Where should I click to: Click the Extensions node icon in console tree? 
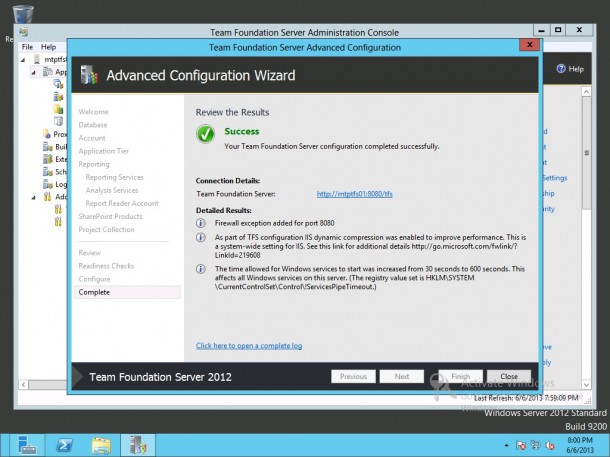(47, 159)
